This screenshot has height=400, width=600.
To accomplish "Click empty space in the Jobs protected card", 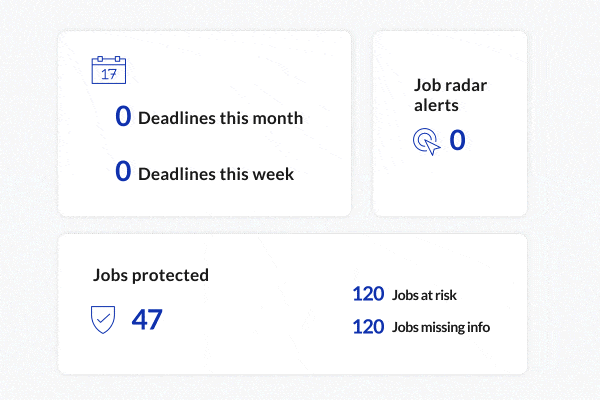I will 260,340.
